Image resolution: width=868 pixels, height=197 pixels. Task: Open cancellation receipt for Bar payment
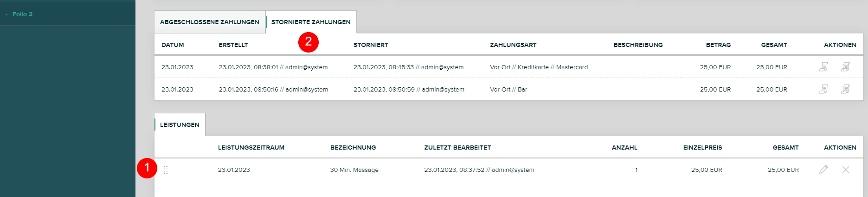(845, 89)
